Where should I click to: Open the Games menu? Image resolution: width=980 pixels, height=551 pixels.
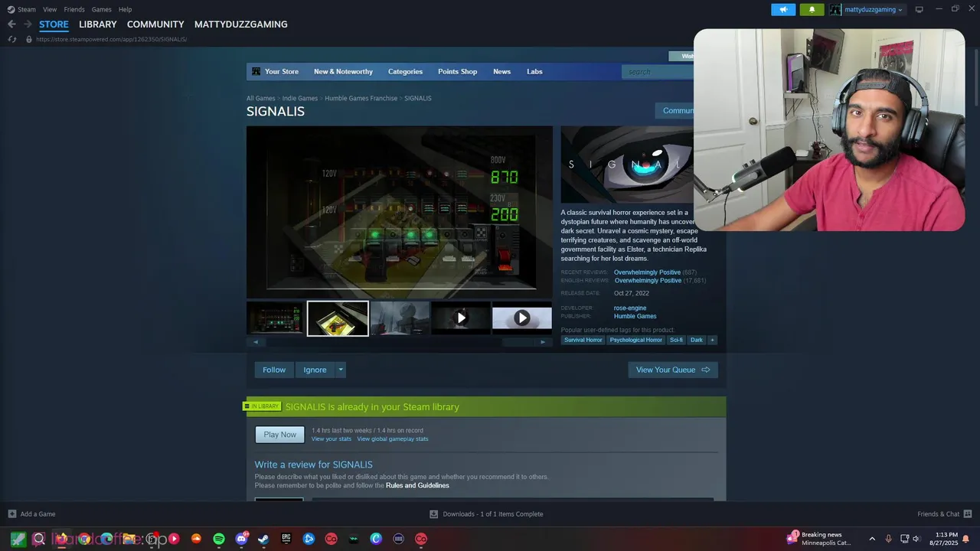point(102,9)
